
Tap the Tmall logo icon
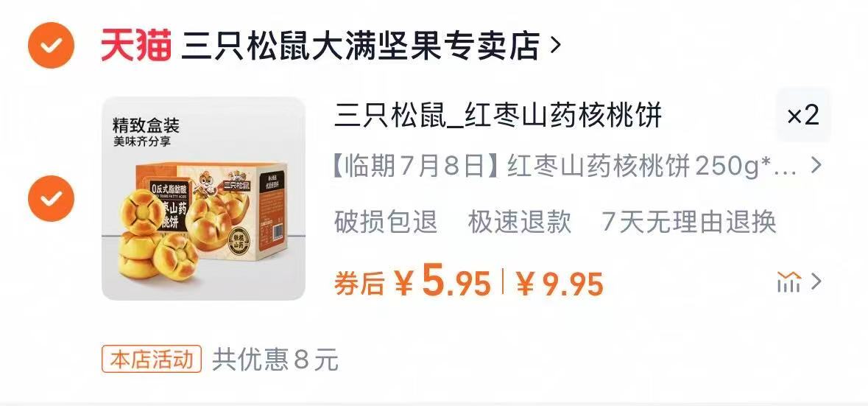136,46
